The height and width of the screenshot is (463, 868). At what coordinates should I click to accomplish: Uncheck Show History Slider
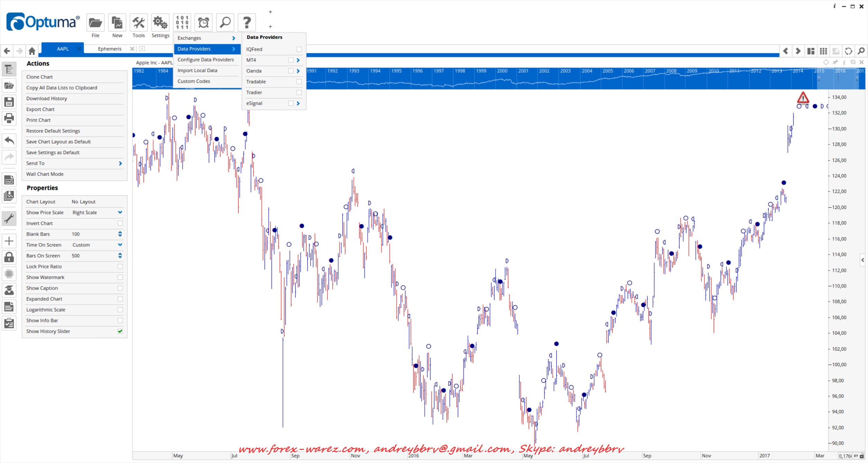pyautogui.click(x=120, y=331)
